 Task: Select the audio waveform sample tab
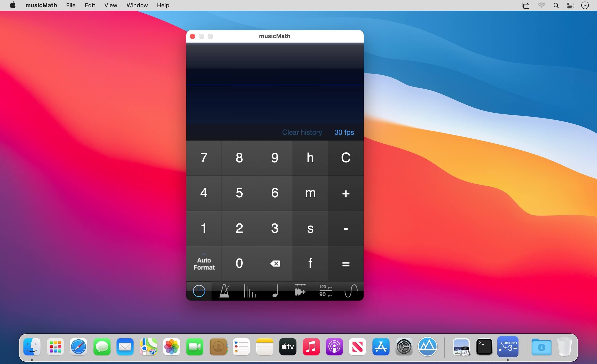[300, 291]
